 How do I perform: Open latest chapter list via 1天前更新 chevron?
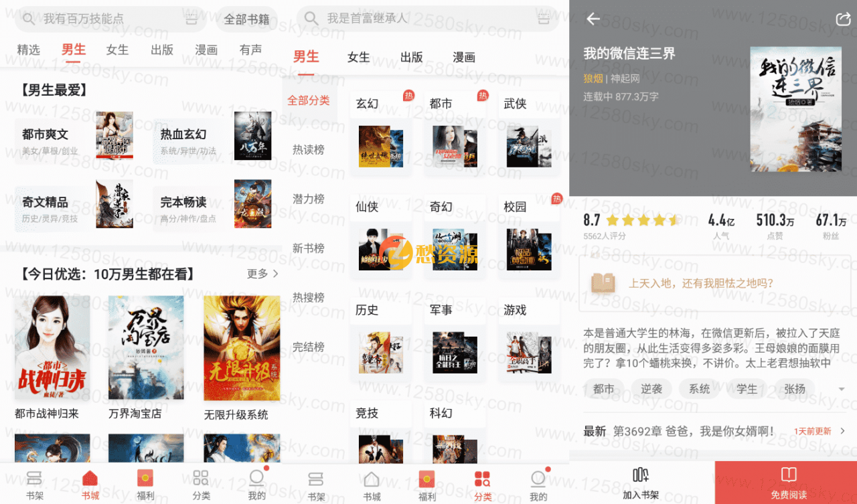pyautogui.click(x=842, y=431)
